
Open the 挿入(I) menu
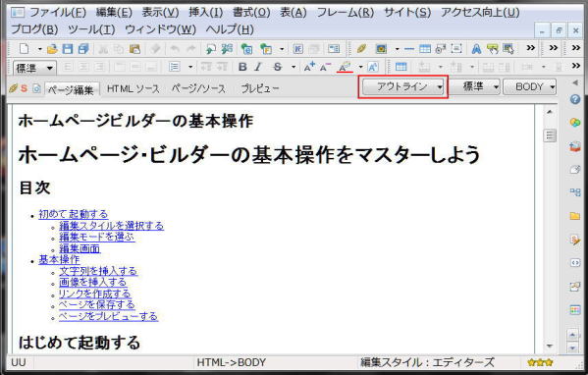pyautogui.click(x=205, y=13)
